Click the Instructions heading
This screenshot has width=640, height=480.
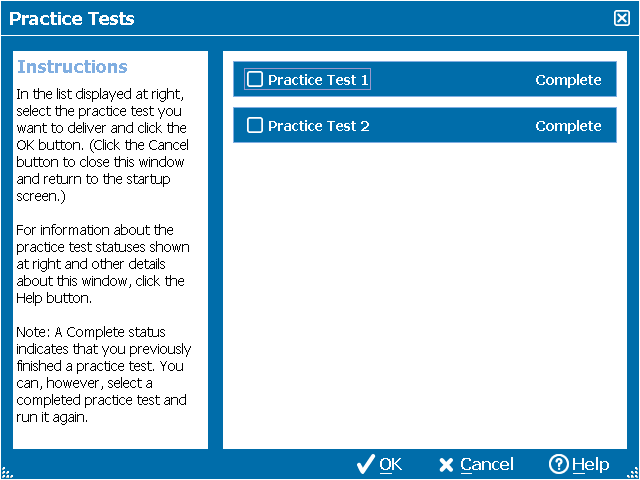pos(72,67)
